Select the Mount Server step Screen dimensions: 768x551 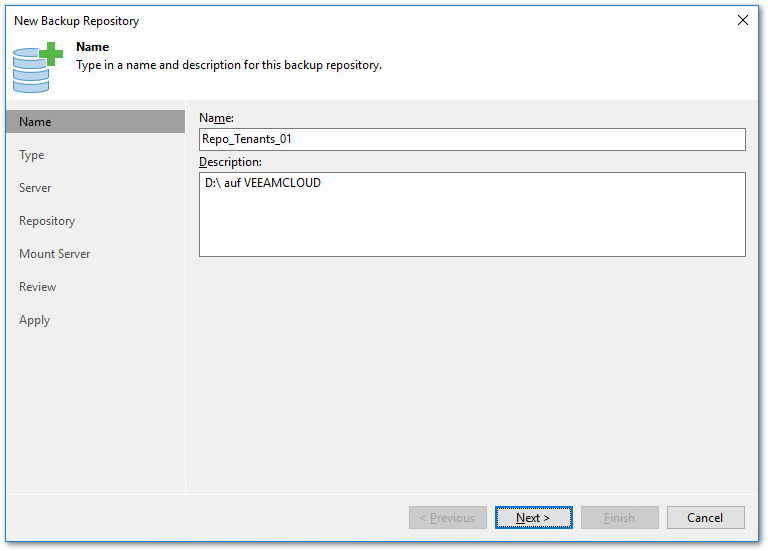point(55,254)
